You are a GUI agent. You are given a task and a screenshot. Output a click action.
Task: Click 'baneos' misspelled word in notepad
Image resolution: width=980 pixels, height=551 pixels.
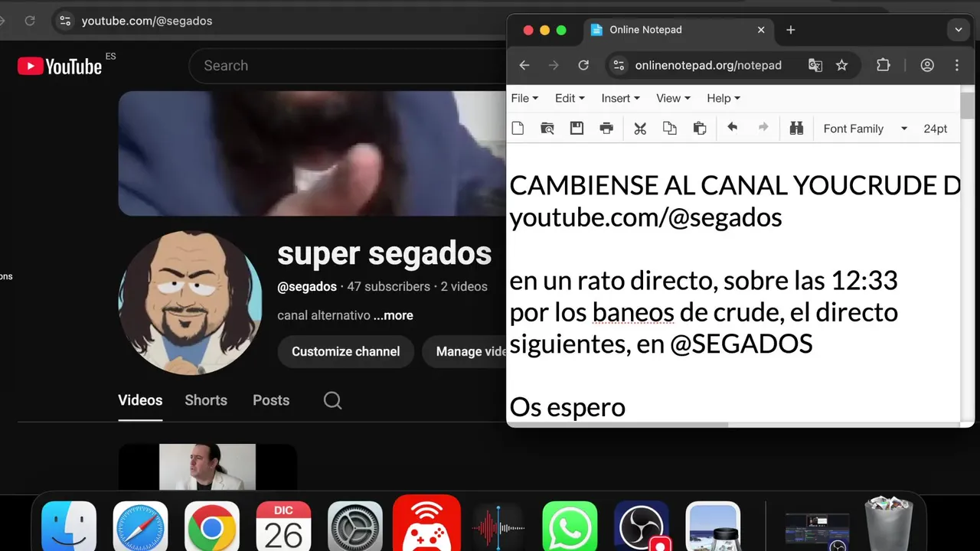[x=633, y=312]
